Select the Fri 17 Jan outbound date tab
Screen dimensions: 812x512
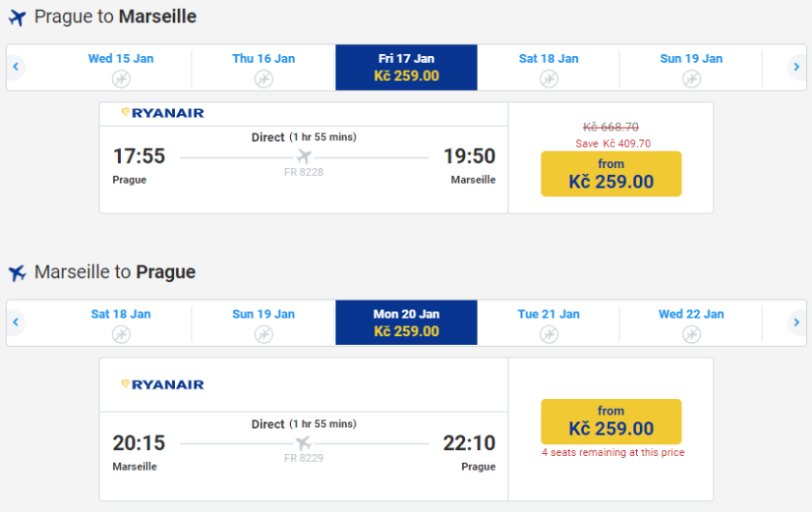coord(406,67)
